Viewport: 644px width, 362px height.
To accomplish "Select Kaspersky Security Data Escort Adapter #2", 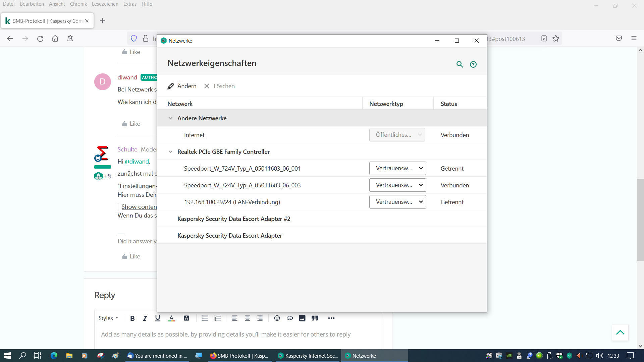I will 322,219.
